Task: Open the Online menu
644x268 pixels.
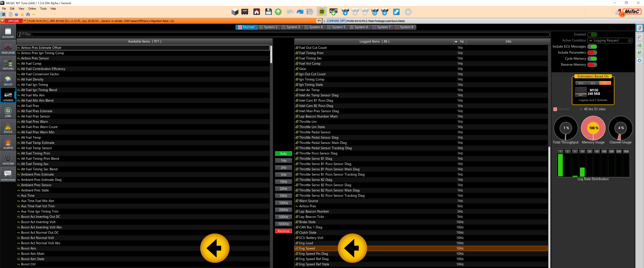Action: (x=32, y=9)
